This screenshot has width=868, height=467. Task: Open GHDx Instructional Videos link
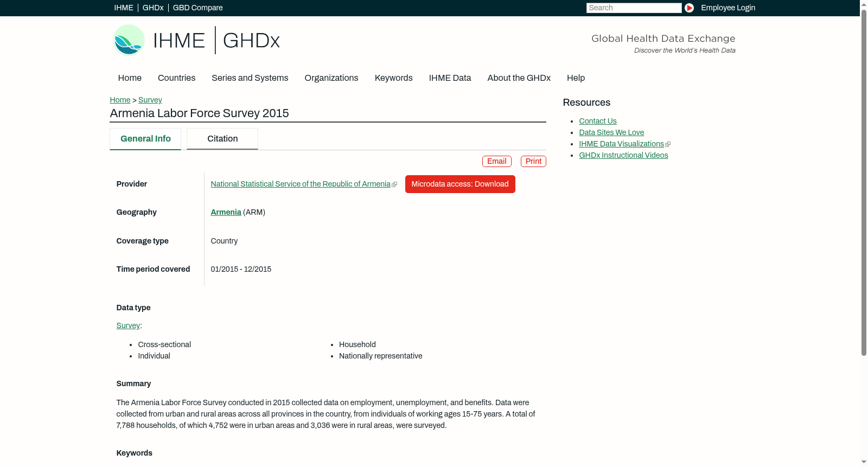tap(623, 155)
